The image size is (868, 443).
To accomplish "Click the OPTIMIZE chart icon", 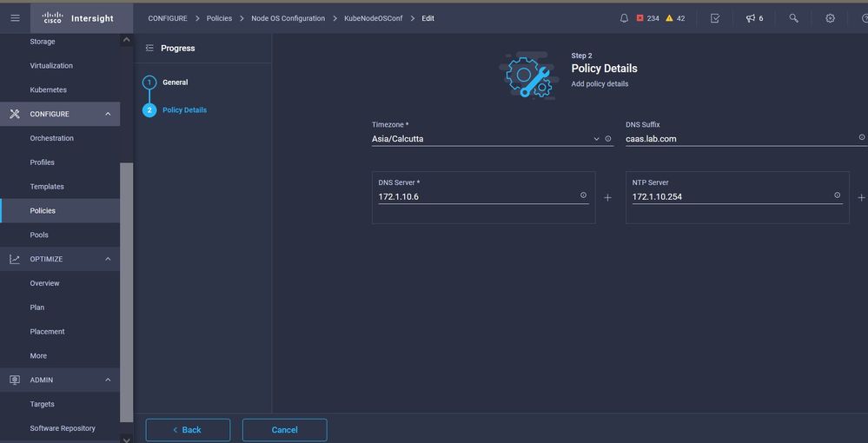I will coord(15,259).
